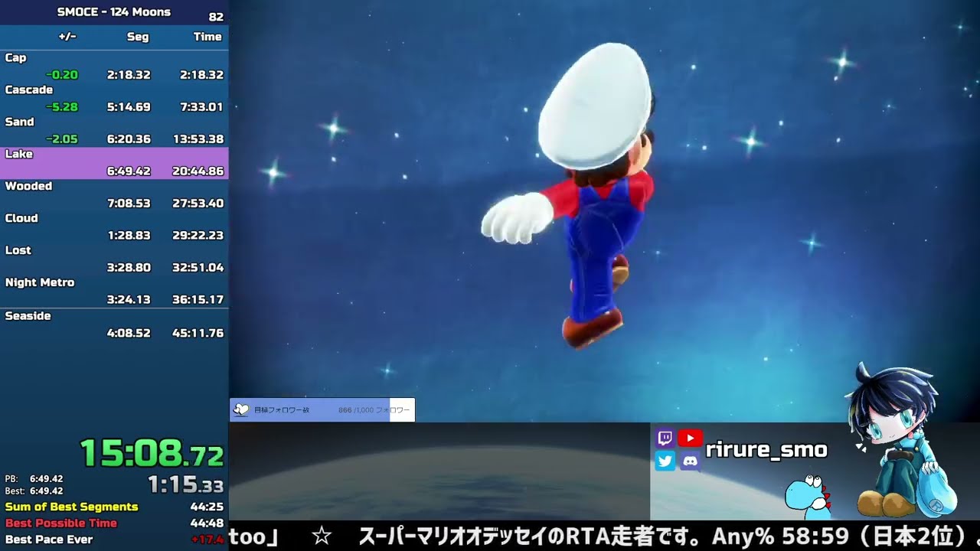Click the segment timer 1:15.33
980x551 pixels.
pos(185,484)
